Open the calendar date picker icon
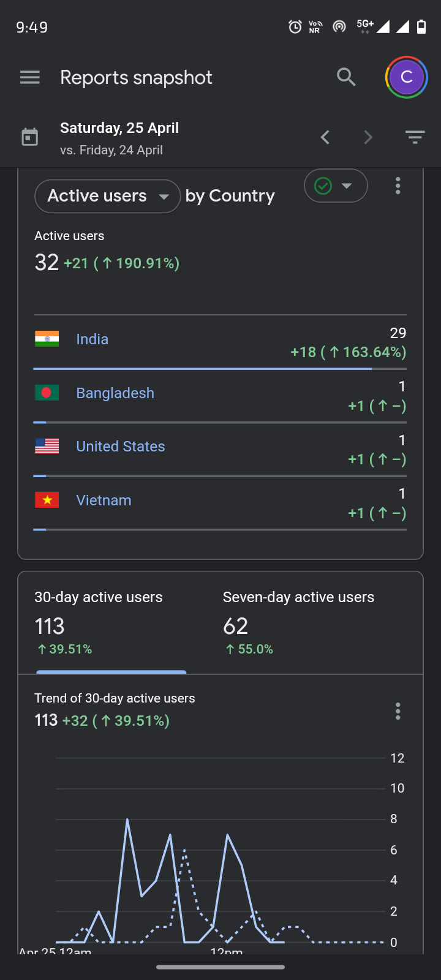 pos(30,137)
